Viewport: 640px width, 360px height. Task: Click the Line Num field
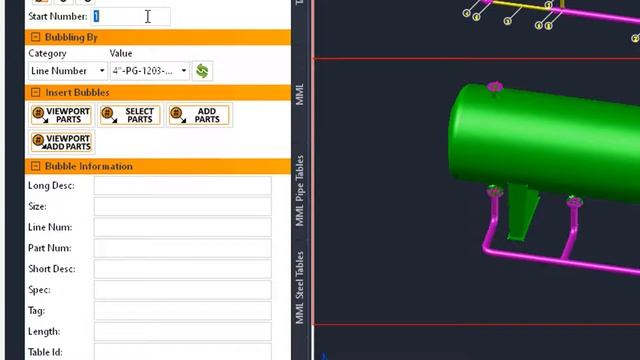(x=182, y=227)
